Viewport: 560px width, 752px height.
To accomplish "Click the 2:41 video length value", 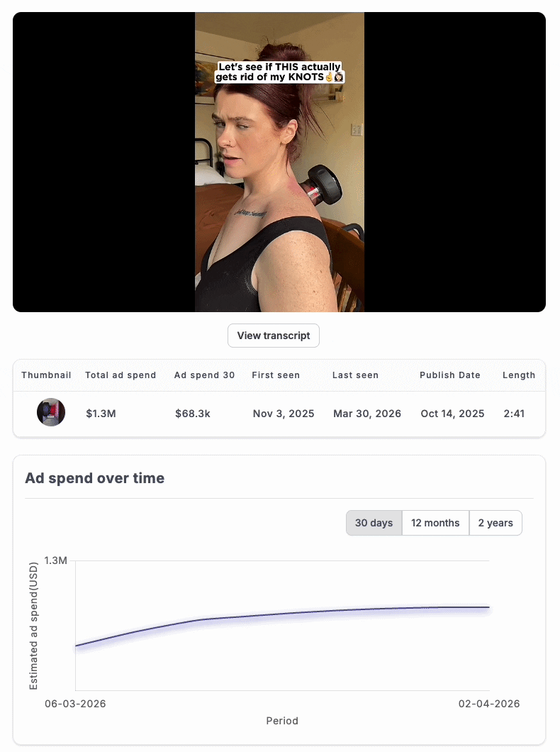I will pyautogui.click(x=514, y=414).
